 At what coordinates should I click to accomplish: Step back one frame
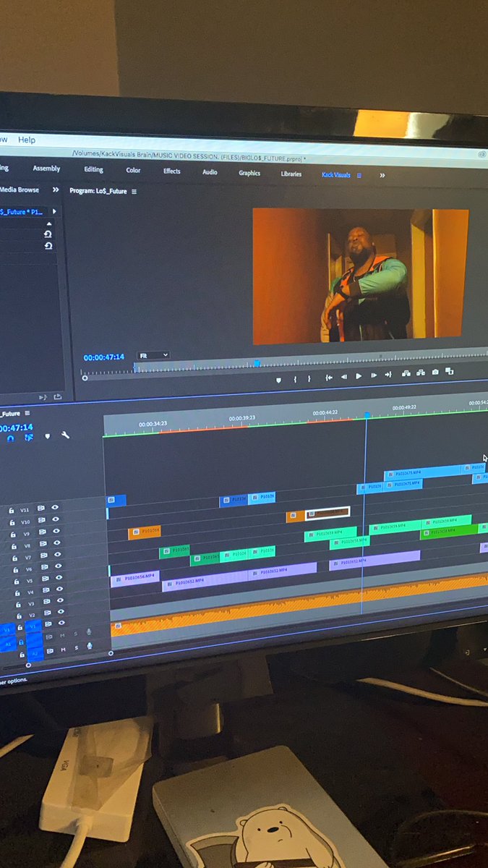(343, 377)
